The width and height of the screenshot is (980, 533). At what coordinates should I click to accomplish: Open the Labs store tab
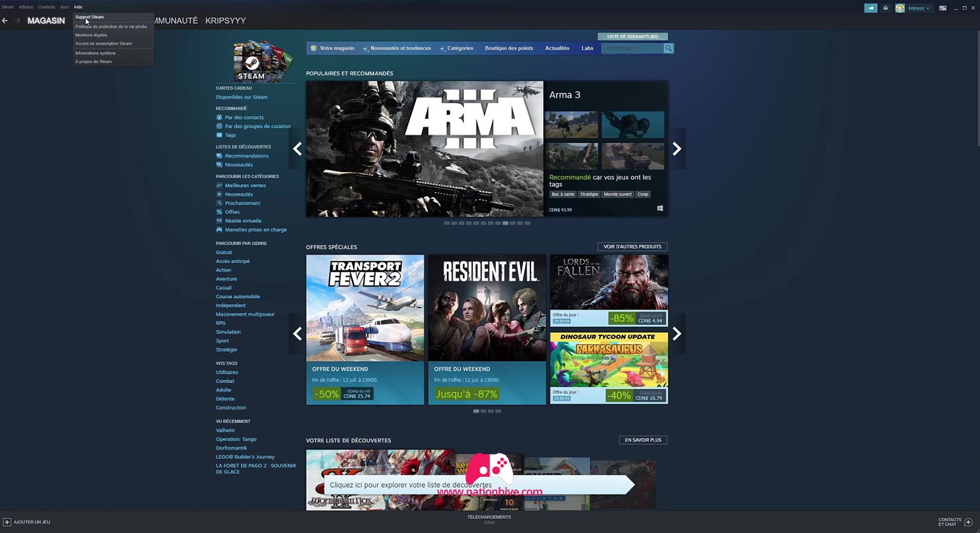coord(587,48)
